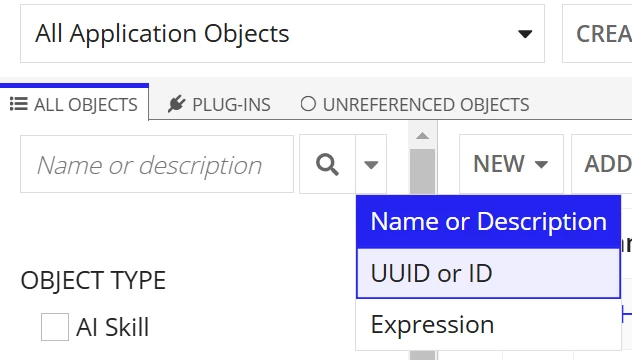Click the AI Skill label text
The height and width of the screenshot is (360, 632).
(112, 327)
